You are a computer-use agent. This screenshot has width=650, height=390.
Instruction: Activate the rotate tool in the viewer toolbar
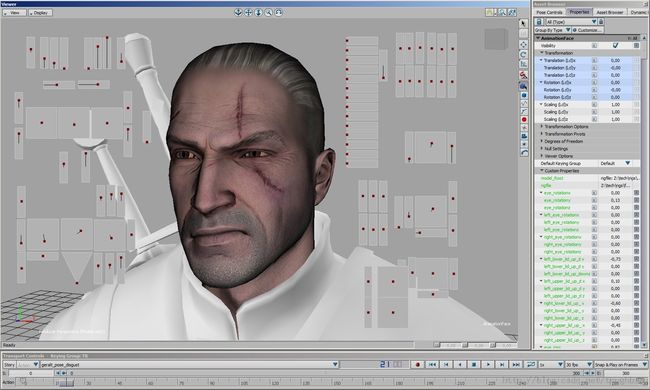click(x=524, y=54)
